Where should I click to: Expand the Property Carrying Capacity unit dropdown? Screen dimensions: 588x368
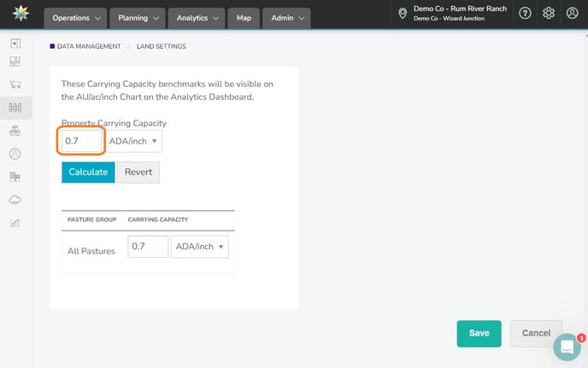coord(134,141)
